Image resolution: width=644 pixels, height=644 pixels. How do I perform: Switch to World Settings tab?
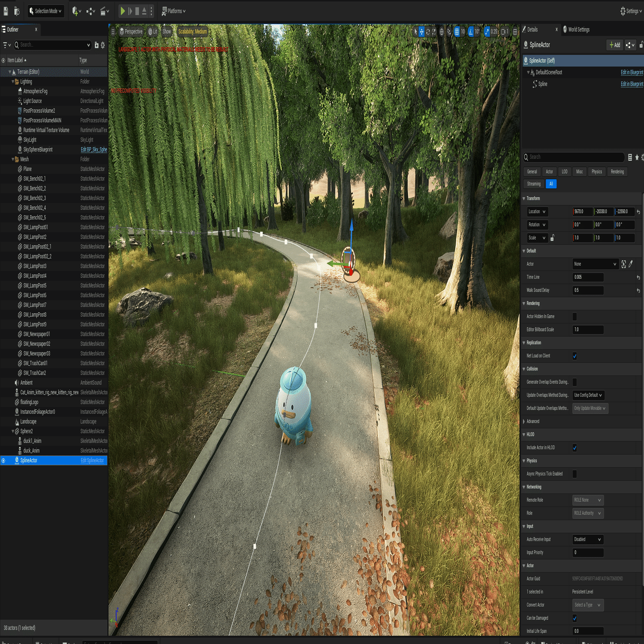[x=576, y=30]
